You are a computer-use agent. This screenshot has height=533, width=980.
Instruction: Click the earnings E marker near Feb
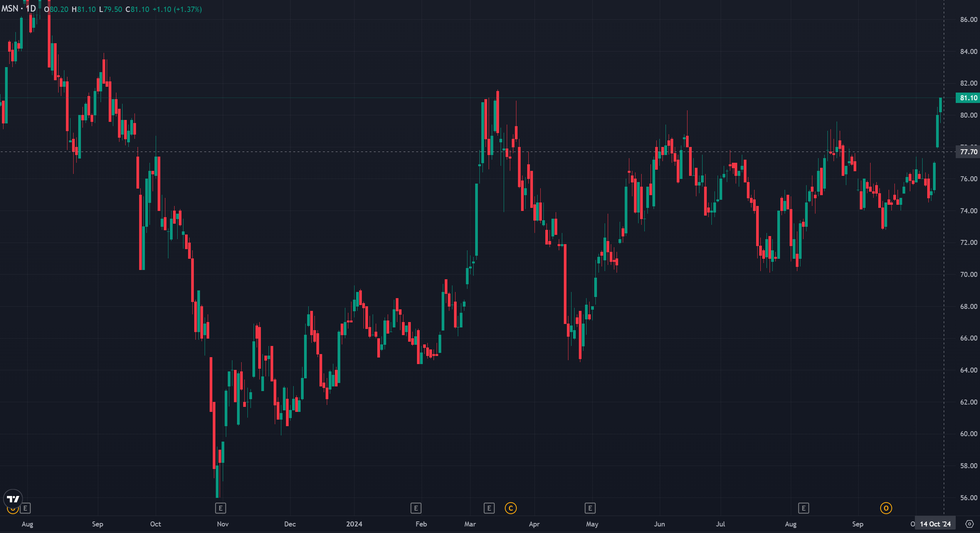[416, 508]
